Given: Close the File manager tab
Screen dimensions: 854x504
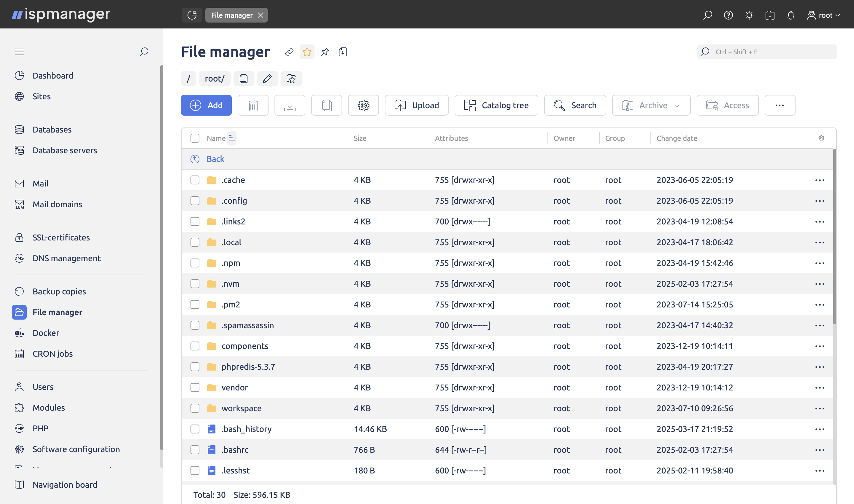Looking at the screenshot, I should click(261, 15).
